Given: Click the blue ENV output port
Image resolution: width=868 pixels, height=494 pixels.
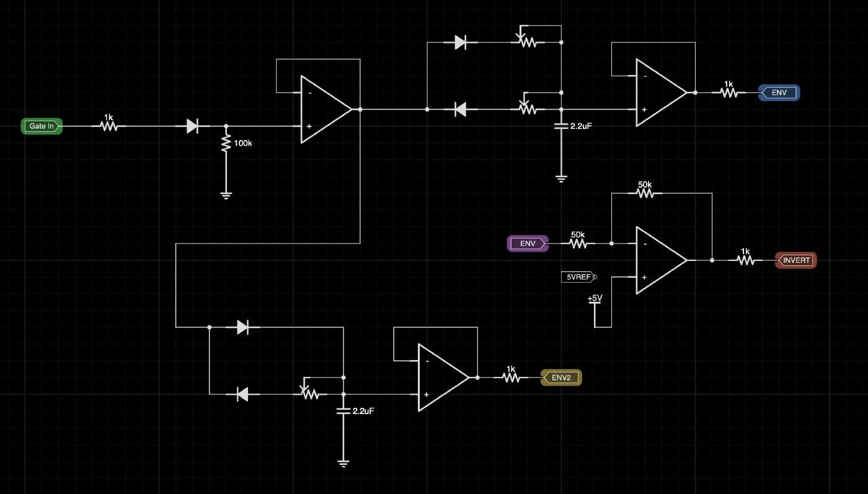Looking at the screenshot, I should click(779, 93).
